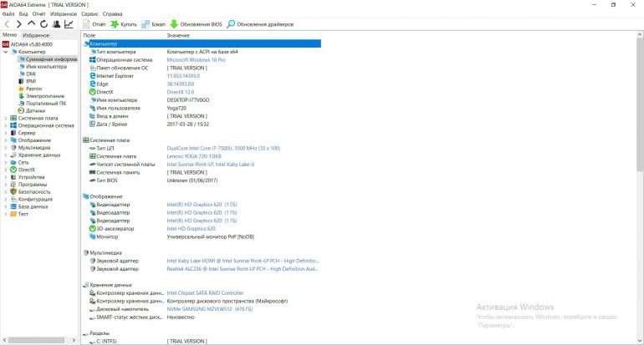The height and width of the screenshot is (345, 644).
Task: Go up one level with the up arrow
Action: 31,23
